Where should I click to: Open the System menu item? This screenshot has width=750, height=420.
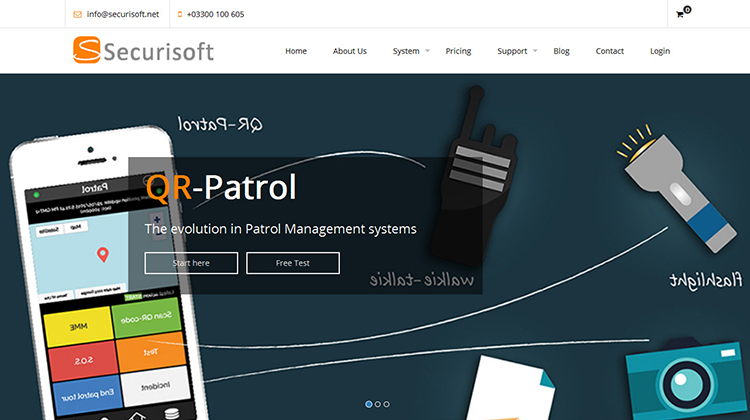coord(406,51)
